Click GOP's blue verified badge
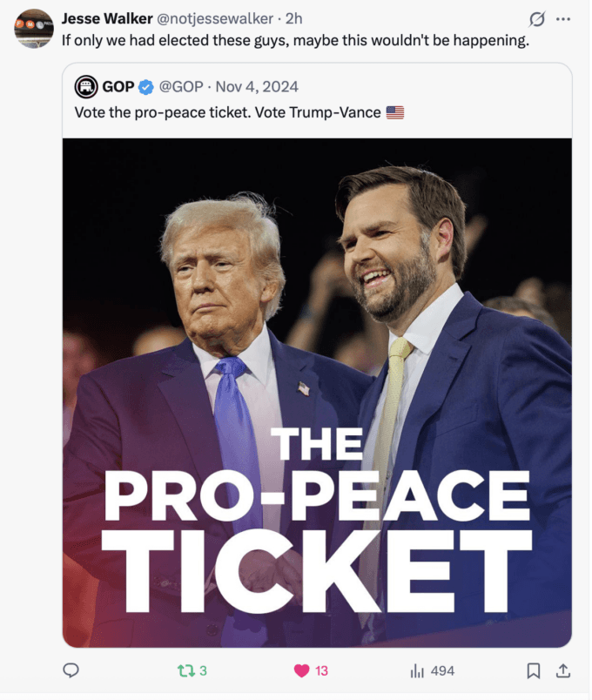592x700 pixels. point(146,86)
